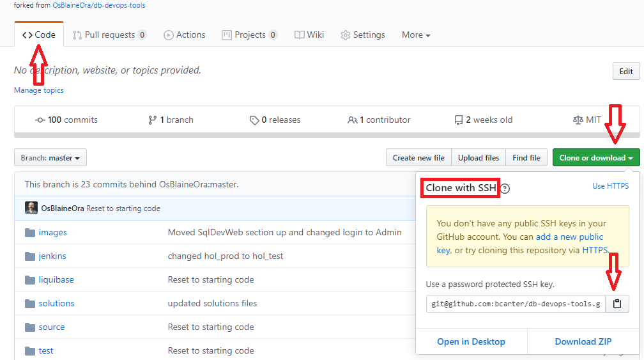Click Open in Desktop
Viewport: 644px width, 360px height.
tap(471, 341)
